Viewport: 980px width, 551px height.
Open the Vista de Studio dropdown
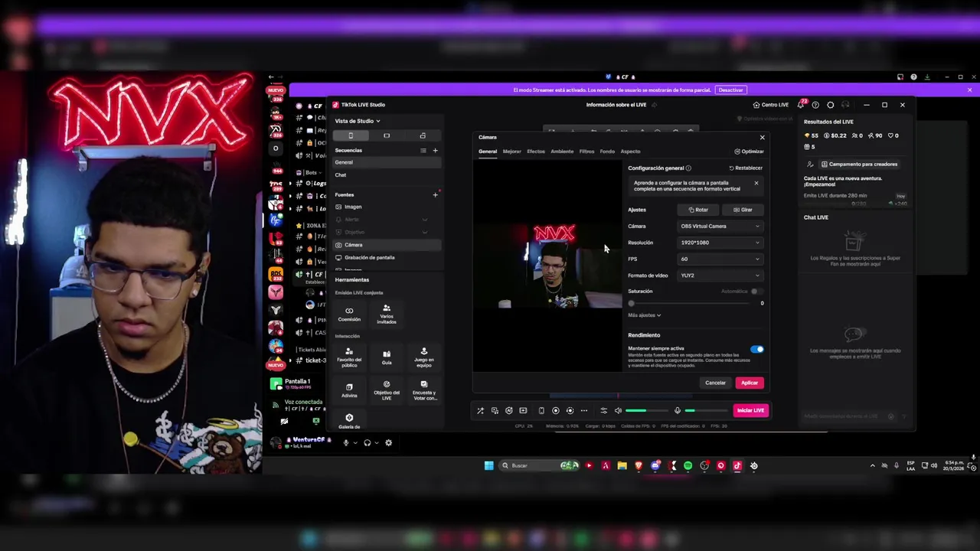[x=357, y=121]
